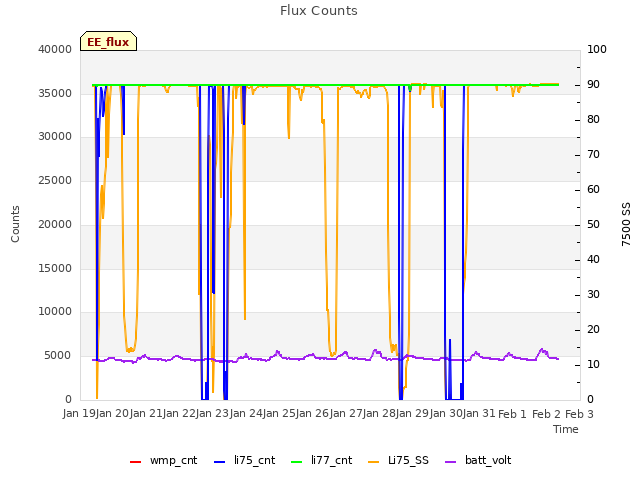This screenshot has height=480, width=640.
Task: Toggle the batt_volt legend entry
Action: [478, 461]
